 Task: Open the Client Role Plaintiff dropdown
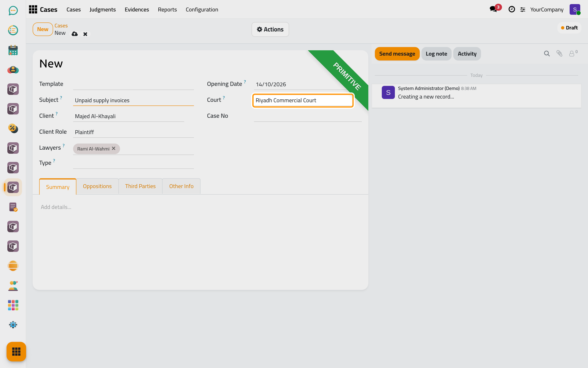tap(133, 132)
